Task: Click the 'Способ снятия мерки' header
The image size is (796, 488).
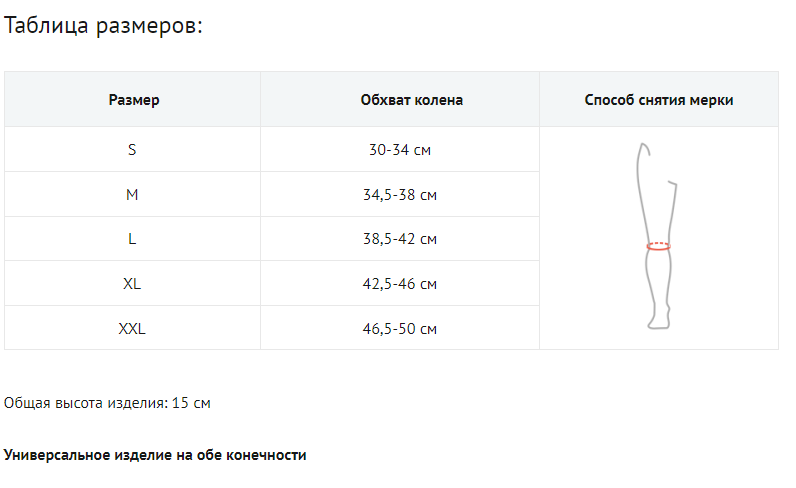Action: (x=659, y=100)
